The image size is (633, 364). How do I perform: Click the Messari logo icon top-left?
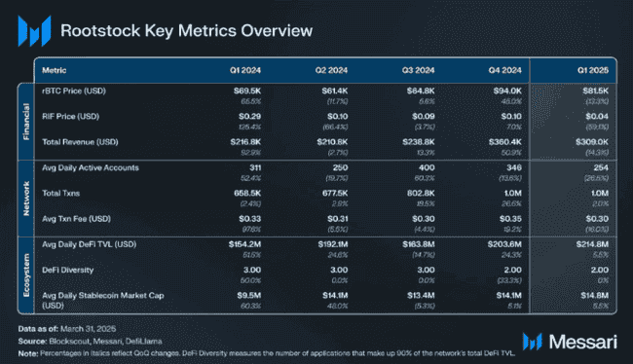point(34,31)
